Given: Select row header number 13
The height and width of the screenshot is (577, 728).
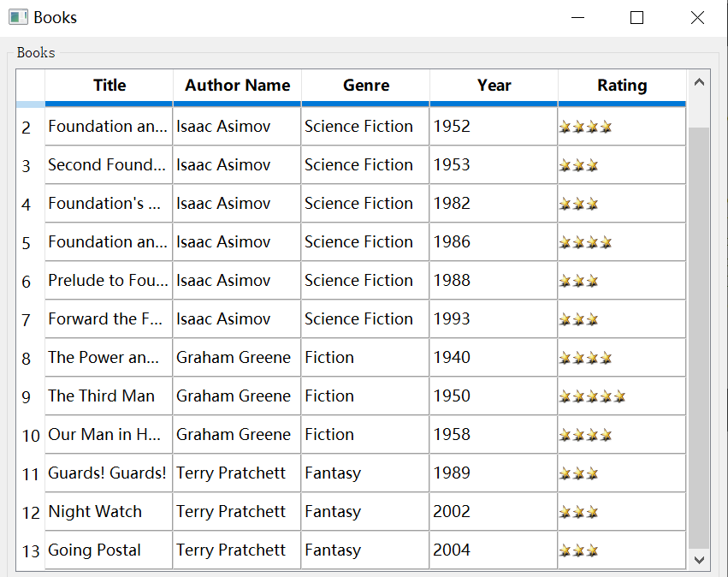Looking at the screenshot, I should (31, 551).
